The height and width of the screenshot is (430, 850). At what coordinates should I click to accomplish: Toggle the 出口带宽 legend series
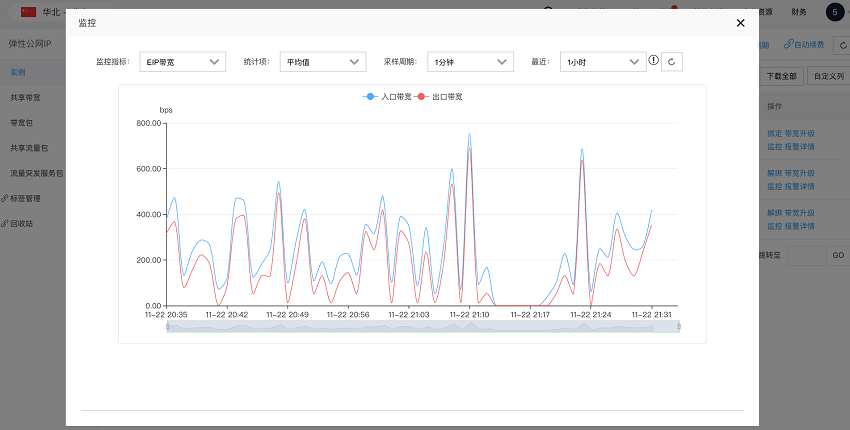click(438, 97)
